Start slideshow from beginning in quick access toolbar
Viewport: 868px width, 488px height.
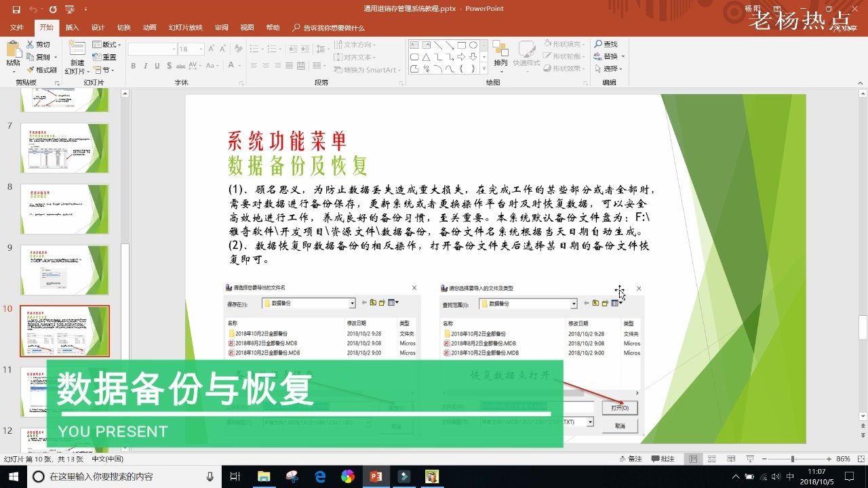pos(69,9)
